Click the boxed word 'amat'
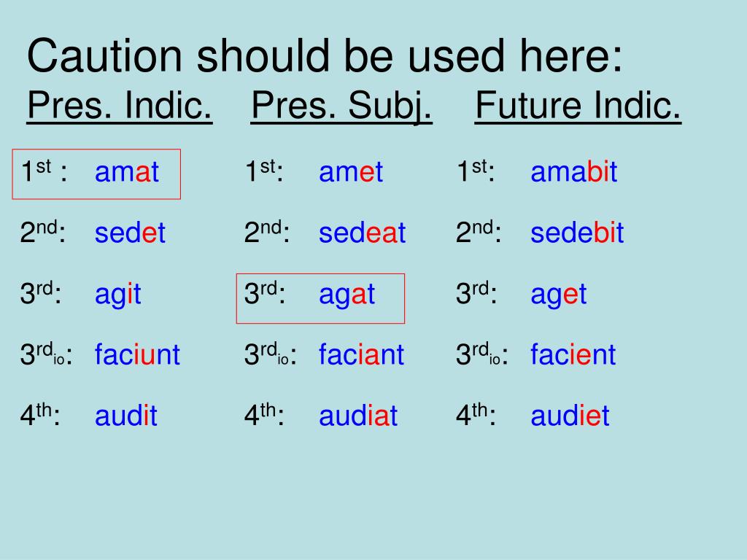The height and width of the screenshot is (560, 747). coord(127,172)
